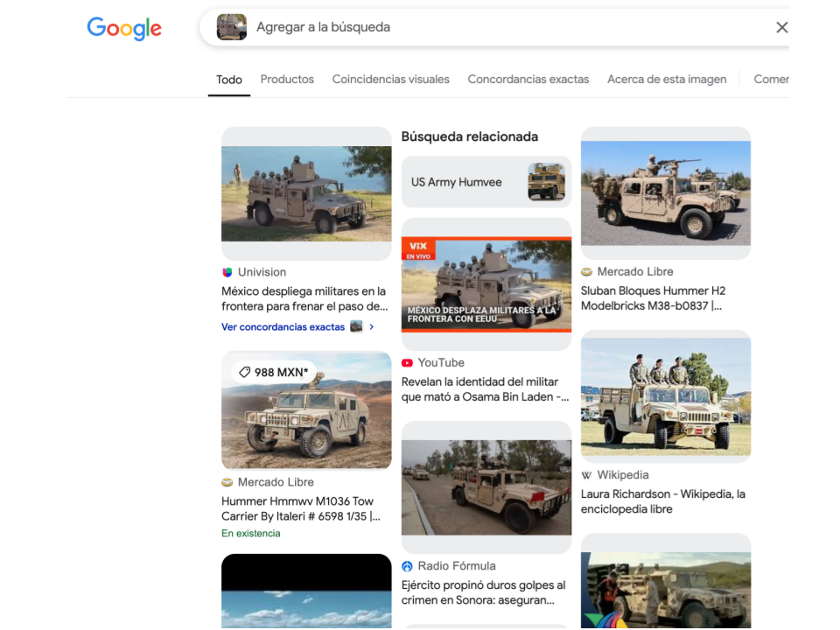Click the Univision source icon

click(x=227, y=272)
